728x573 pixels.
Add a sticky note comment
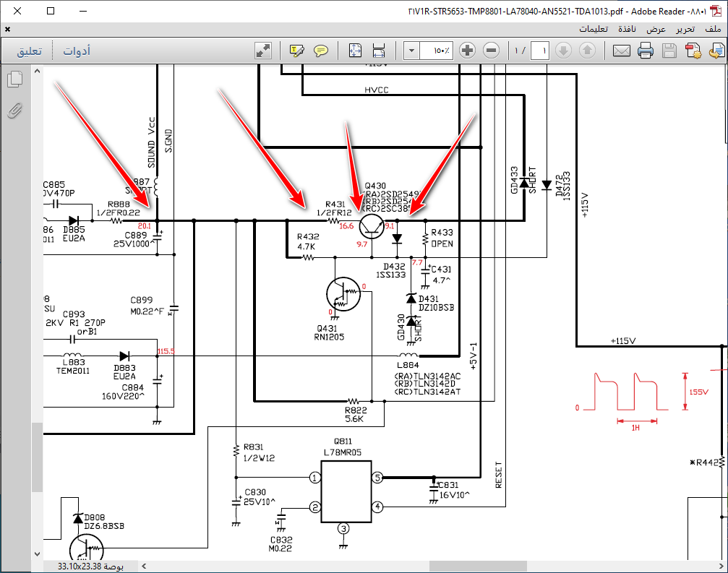click(320, 51)
